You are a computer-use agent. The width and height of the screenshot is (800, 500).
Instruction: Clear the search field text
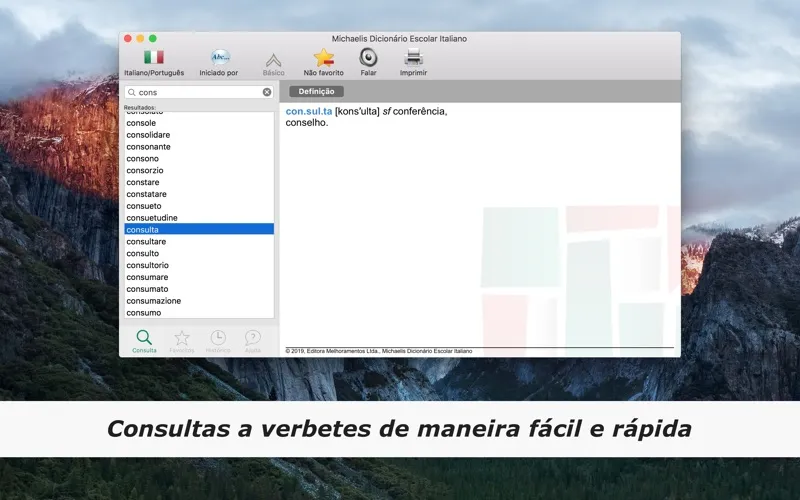pyautogui.click(x=267, y=92)
